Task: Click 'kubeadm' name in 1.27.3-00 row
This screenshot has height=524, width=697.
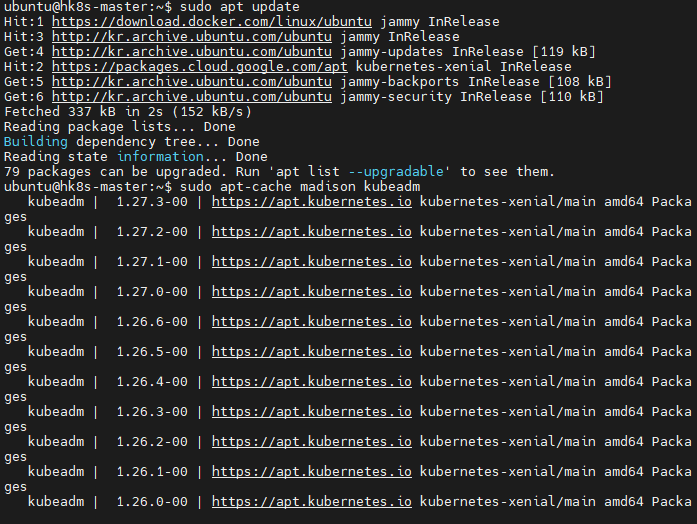Action: click(x=56, y=202)
